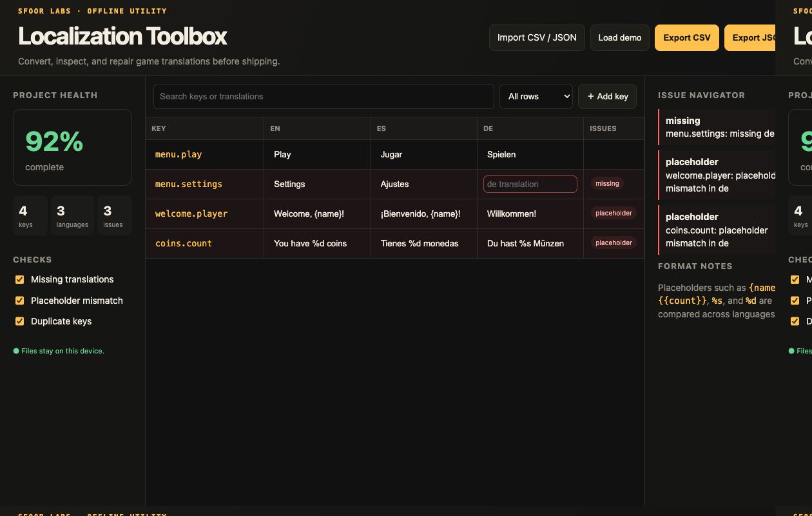The width and height of the screenshot is (812, 516).
Task: Click the Import CSV / JSON button
Action: [537, 37]
